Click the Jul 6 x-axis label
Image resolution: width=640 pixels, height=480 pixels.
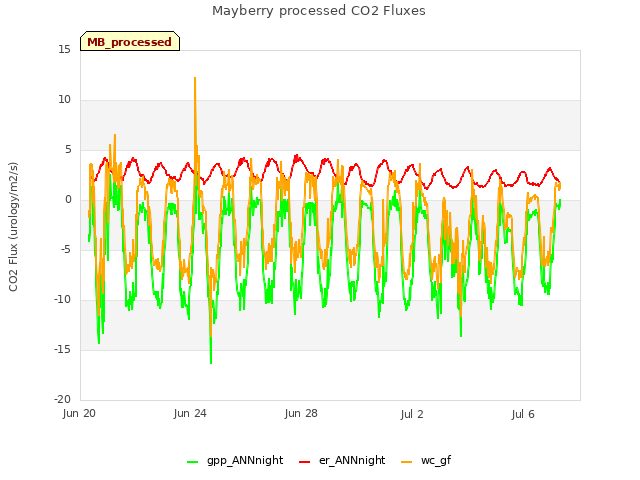(523, 414)
